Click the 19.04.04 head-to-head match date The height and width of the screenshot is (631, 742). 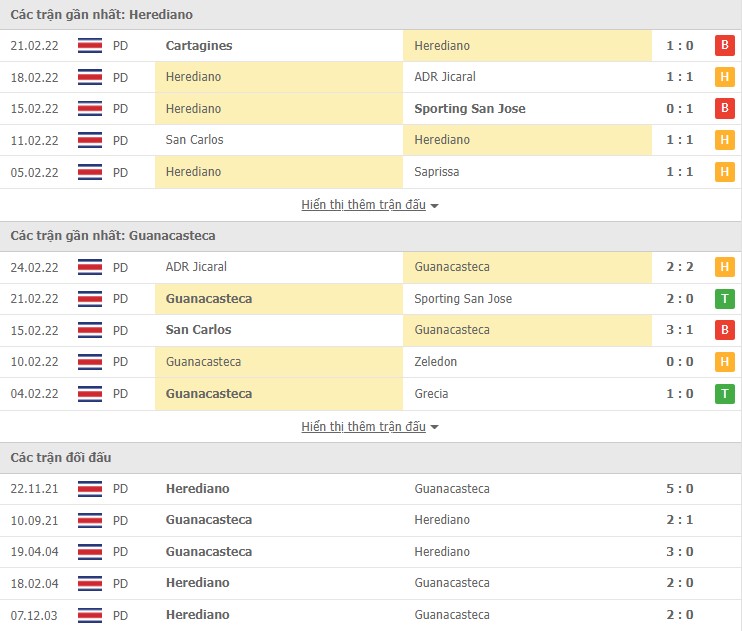point(32,552)
